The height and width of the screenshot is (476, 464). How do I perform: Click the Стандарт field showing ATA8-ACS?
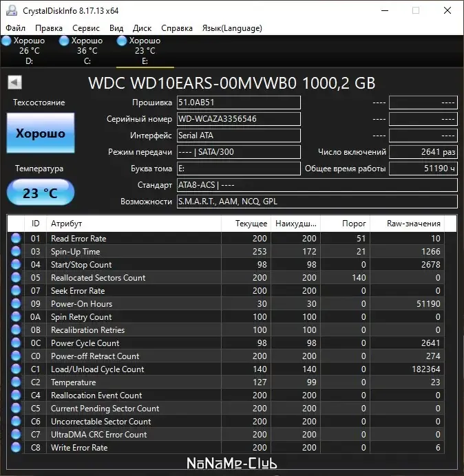pyautogui.click(x=317, y=185)
